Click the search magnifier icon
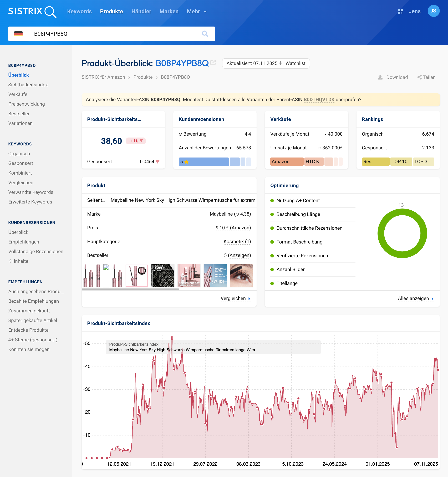Screen dimensions: 448x477 (x=205, y=34)
